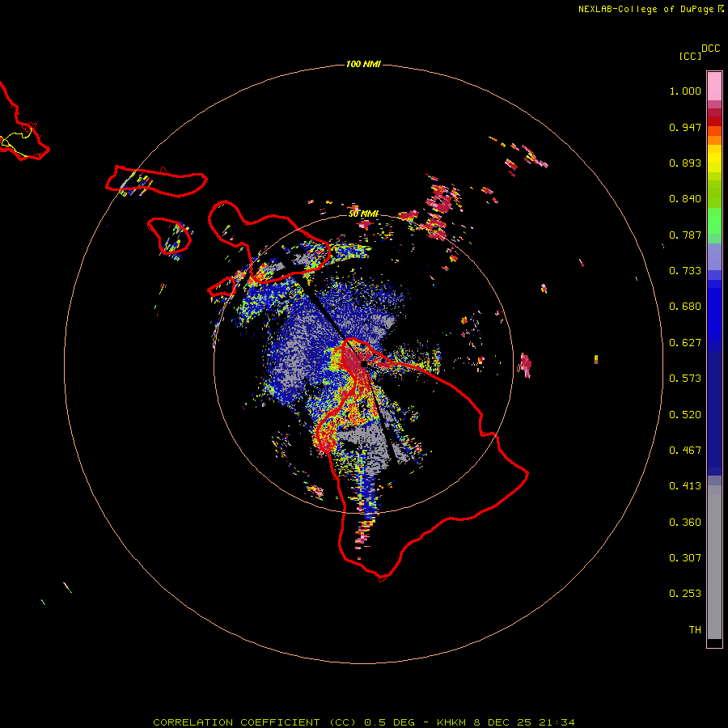Click the 0.680 color scale value

(685, 307)
